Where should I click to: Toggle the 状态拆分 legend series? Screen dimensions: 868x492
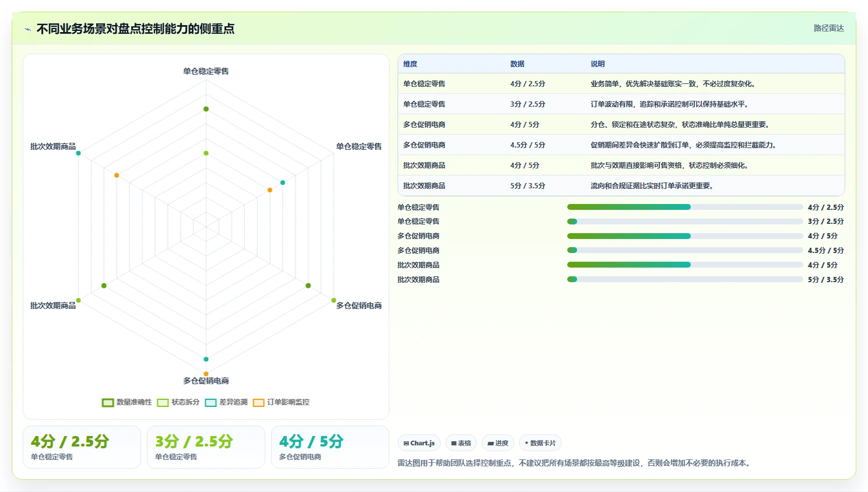(x=178, y=402)
